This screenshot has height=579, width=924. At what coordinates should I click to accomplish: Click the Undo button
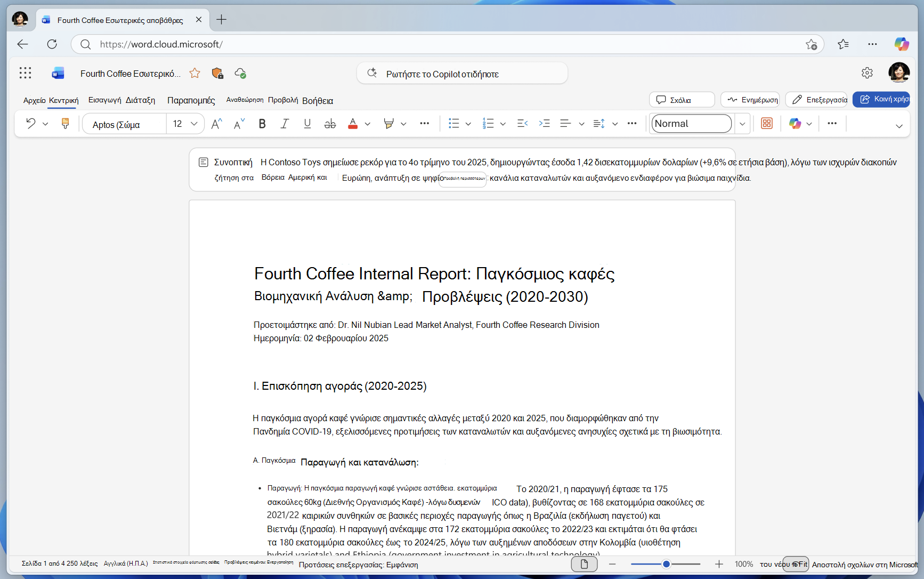click(31, 124)
